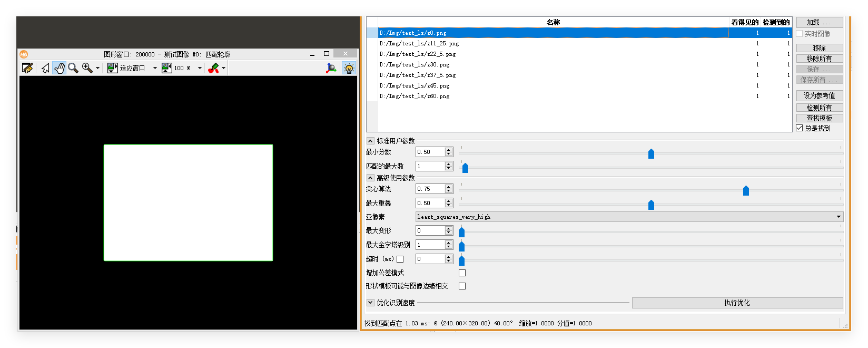Screen dimensions: 868x348
Task: Click the fit window image icon
Action: 112,68
